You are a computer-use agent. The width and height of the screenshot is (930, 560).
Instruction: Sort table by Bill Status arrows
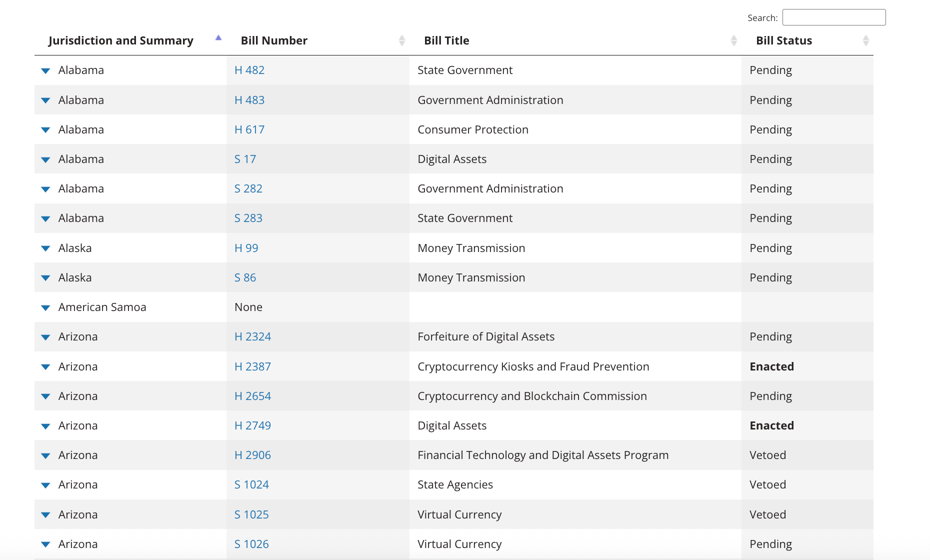pos(866,40)
